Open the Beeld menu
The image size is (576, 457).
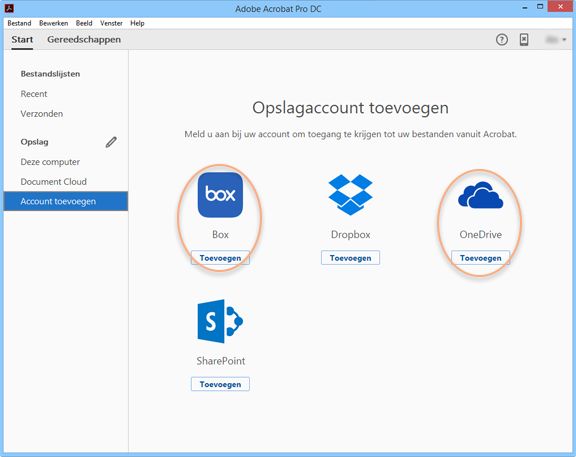(84, 23)
